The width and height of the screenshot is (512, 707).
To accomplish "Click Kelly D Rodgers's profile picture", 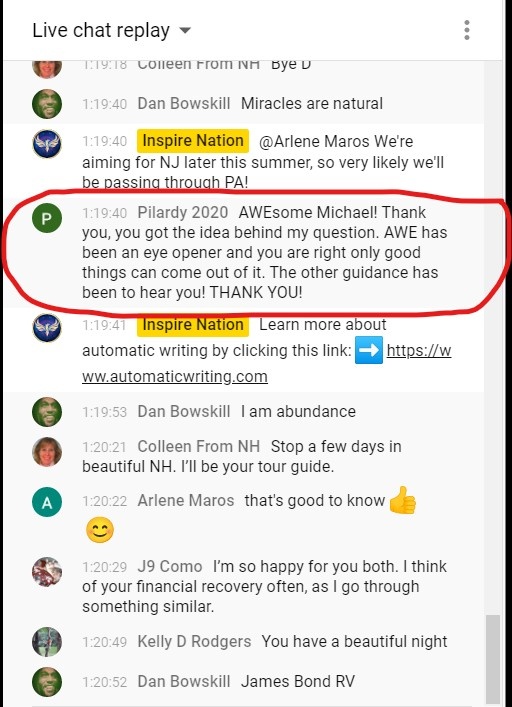I will click(47, 642).
